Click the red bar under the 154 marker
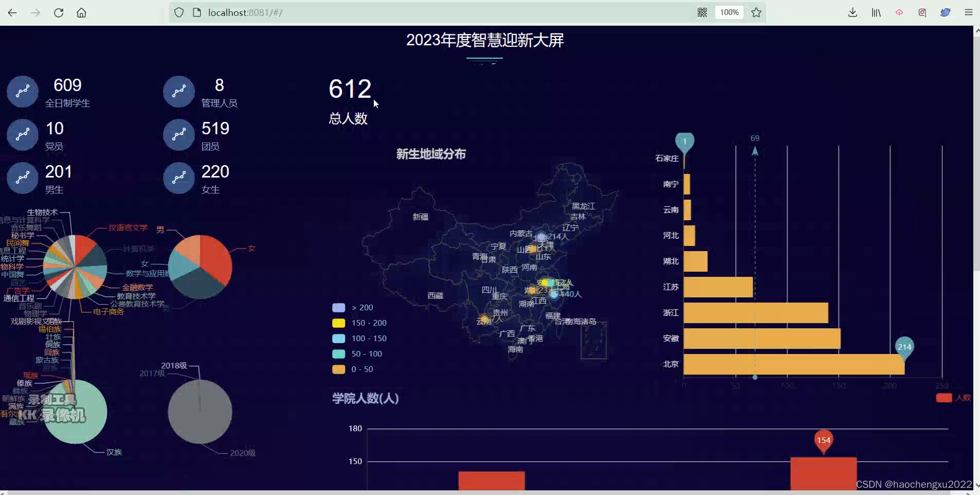980x495 pixels. (824, 473)
